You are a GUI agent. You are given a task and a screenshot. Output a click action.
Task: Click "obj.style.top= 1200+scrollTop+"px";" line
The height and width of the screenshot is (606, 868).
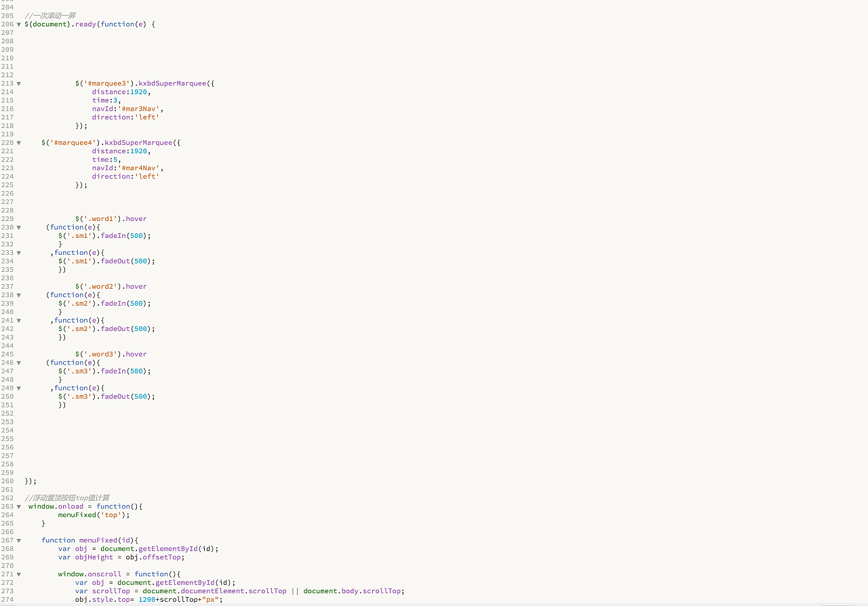tap(149, 600)
